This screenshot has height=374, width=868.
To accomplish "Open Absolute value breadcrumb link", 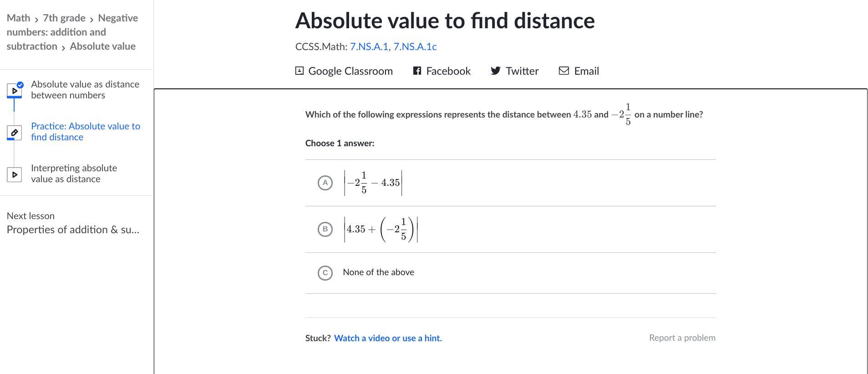I will coord(102,46).
